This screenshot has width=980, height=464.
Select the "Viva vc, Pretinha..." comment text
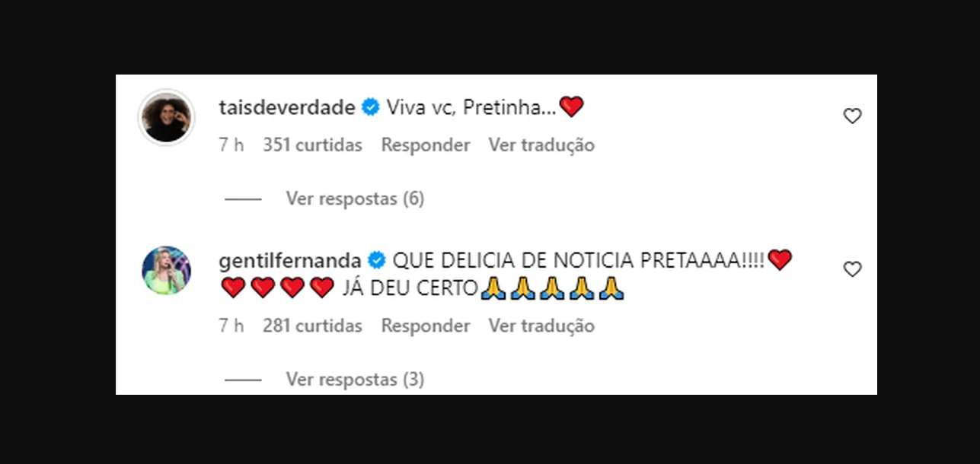(472, 108)
